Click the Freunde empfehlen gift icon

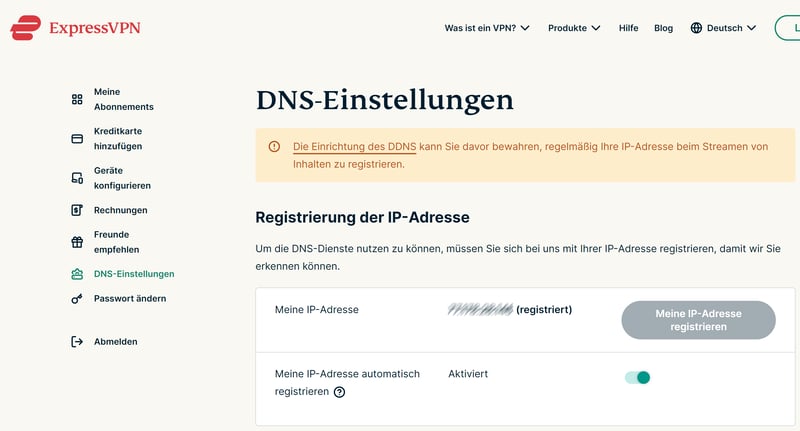pos(77,242)
